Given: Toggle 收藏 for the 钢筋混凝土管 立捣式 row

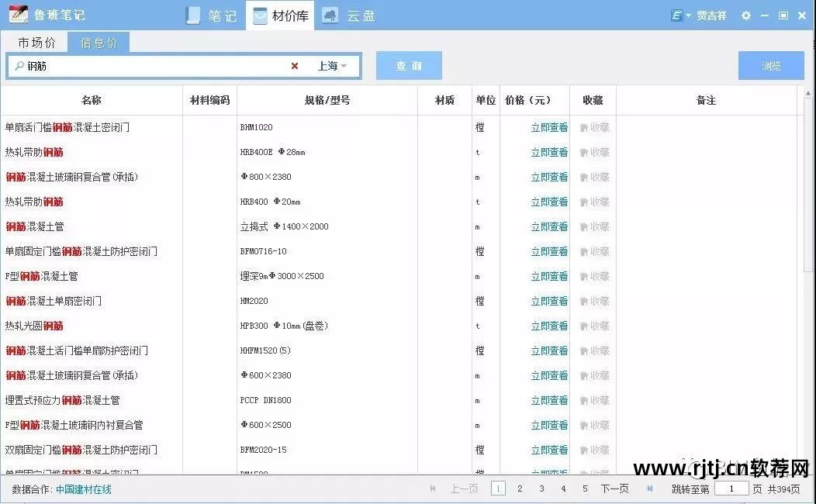Looking at the screenshot, I should (594, 227).
